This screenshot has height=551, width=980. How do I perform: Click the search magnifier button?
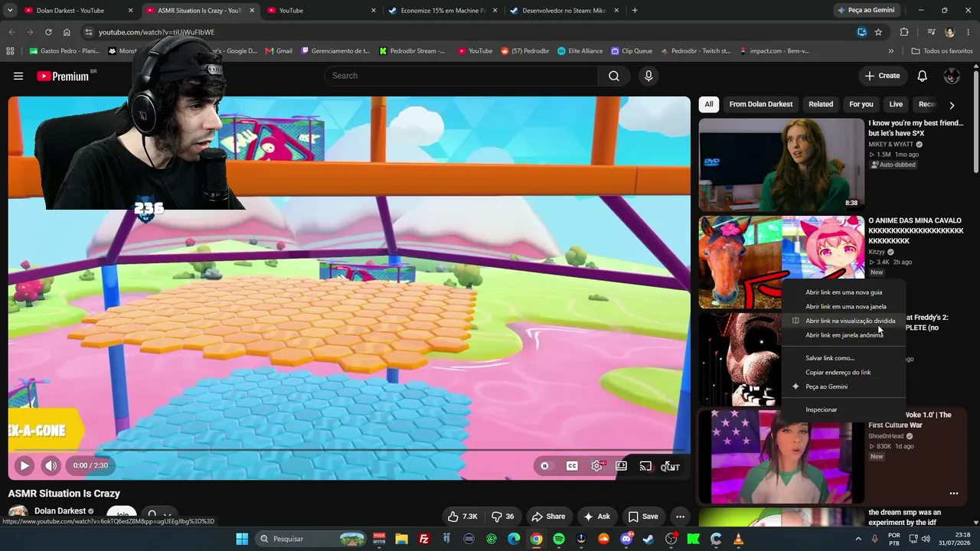pyautogui.click(x=614, y=76)
